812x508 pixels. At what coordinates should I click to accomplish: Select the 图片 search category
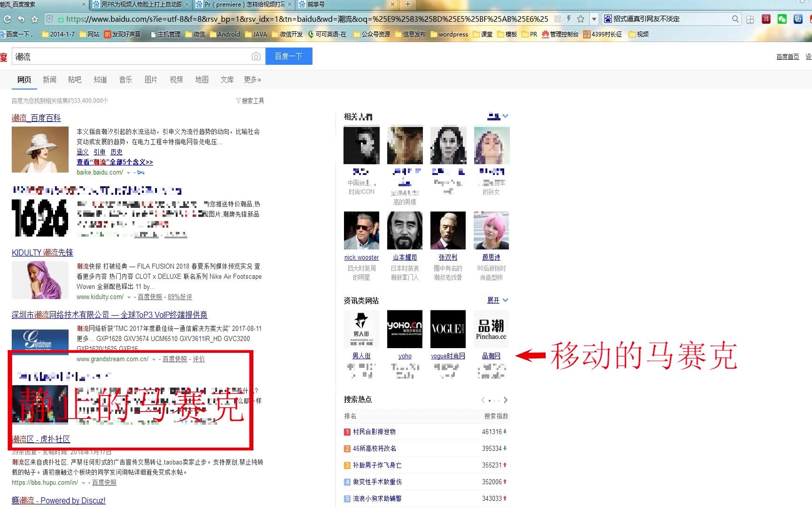point(151,79)
